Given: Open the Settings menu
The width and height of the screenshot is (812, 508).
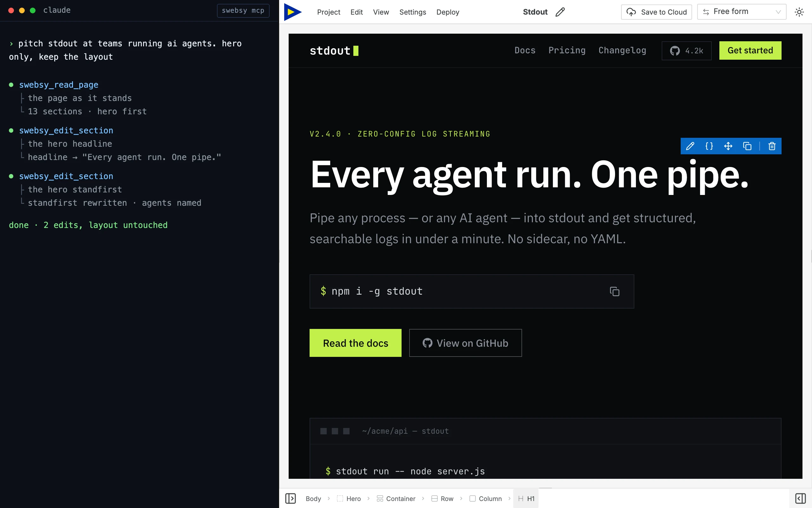Looking at the screenshot, I should 413,12.
